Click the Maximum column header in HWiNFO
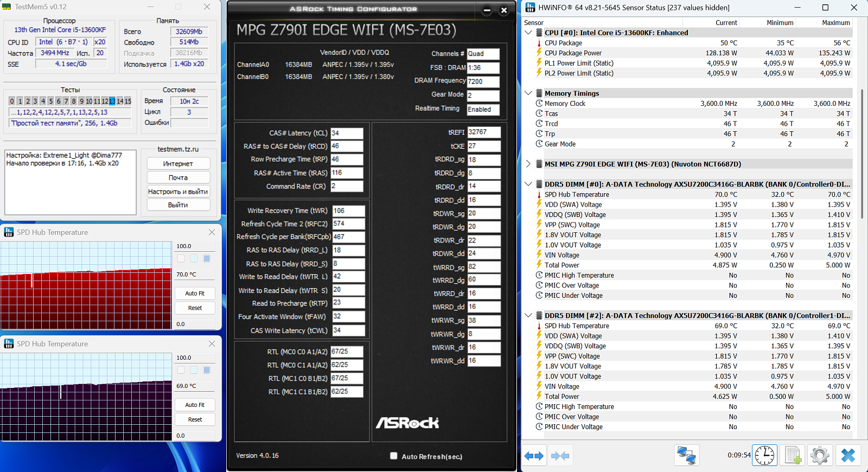Image resolution: width=868 pixels, height=472 pixels. (x=835, y=23)
